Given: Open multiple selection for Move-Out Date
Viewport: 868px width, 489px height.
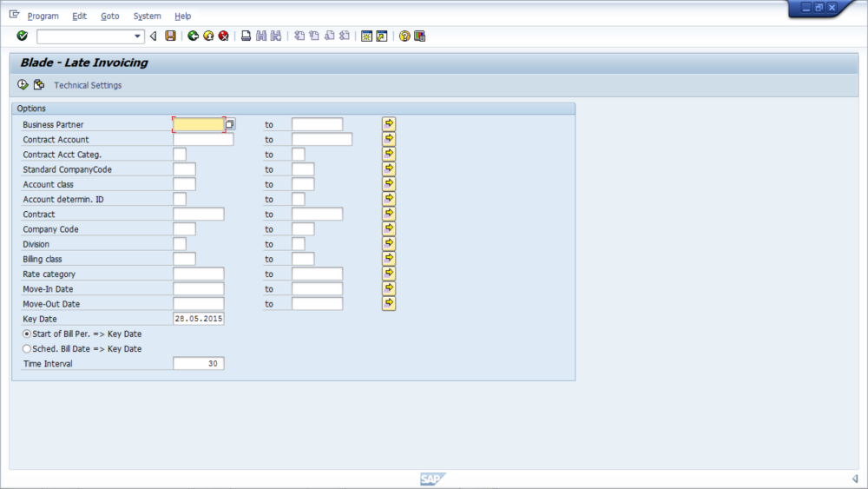Looking at the screenshot, I should click(389, 303).
